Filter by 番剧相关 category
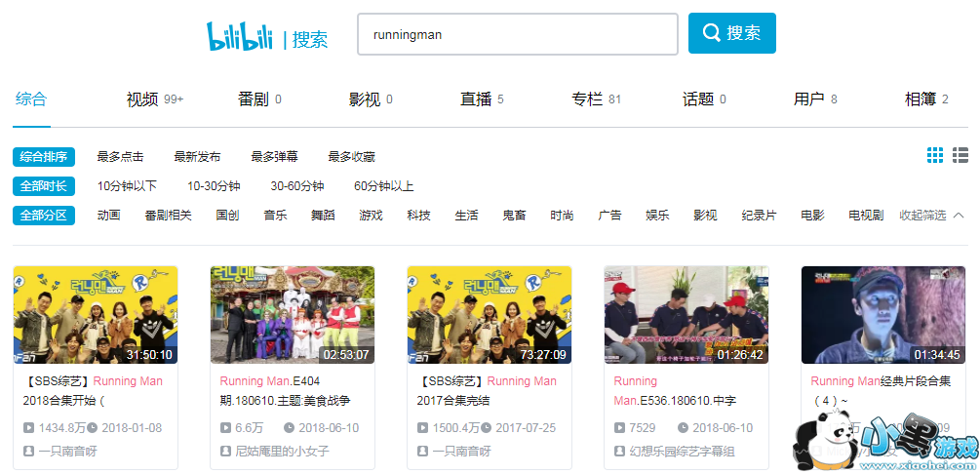The image size is (980, 474). point(168,216)
